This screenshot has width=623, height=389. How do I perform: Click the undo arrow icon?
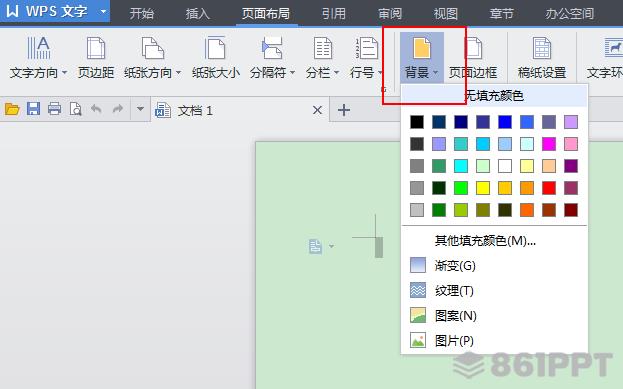click(x=96, y=109)
